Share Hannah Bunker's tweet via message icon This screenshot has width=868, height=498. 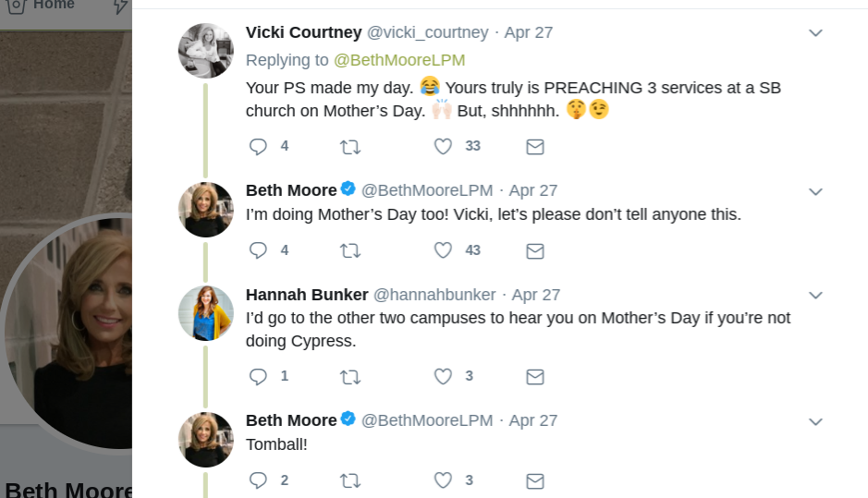(x=534, y=376)
